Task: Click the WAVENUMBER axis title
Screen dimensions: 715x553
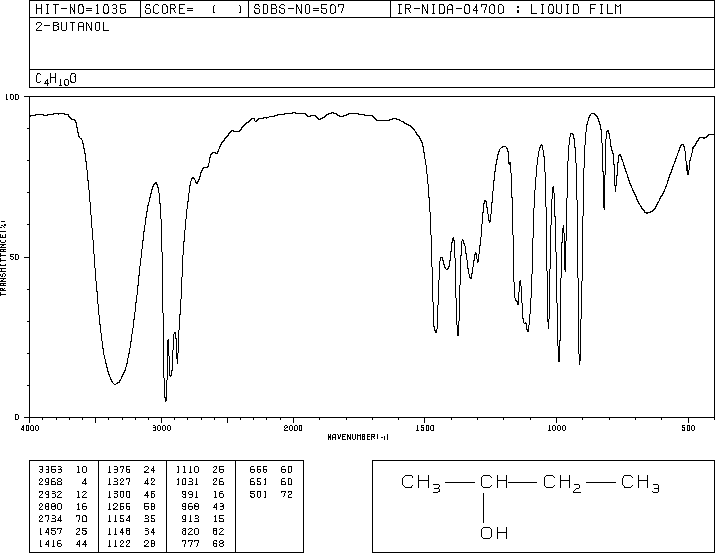Action: (x=358, y=437)
